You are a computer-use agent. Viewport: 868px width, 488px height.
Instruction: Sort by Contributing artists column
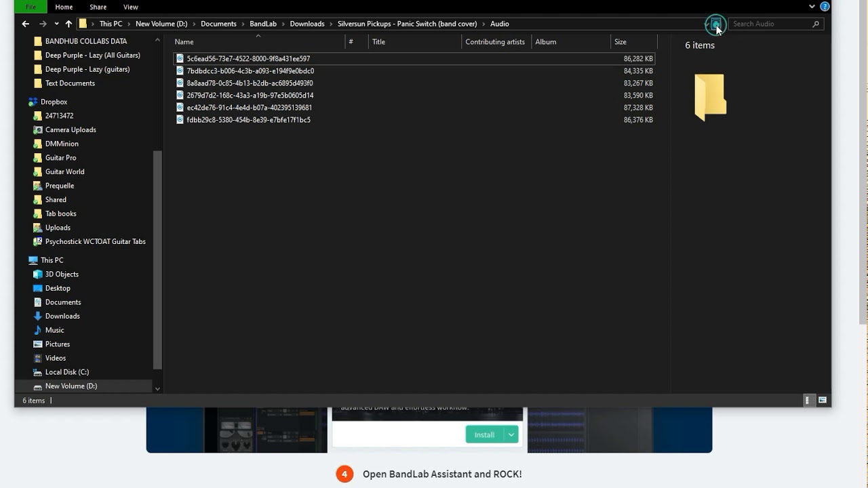click(x=496, y=42)
